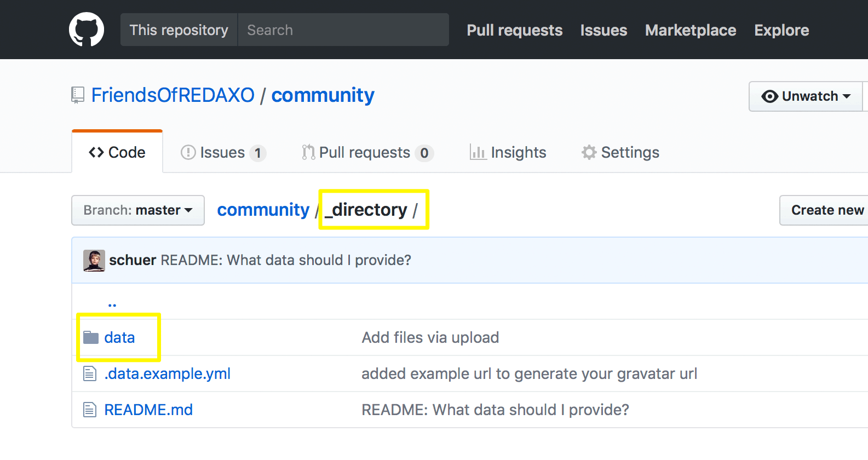Go to Explore in the header
This screenshot has height=460, width=868.
781,30
